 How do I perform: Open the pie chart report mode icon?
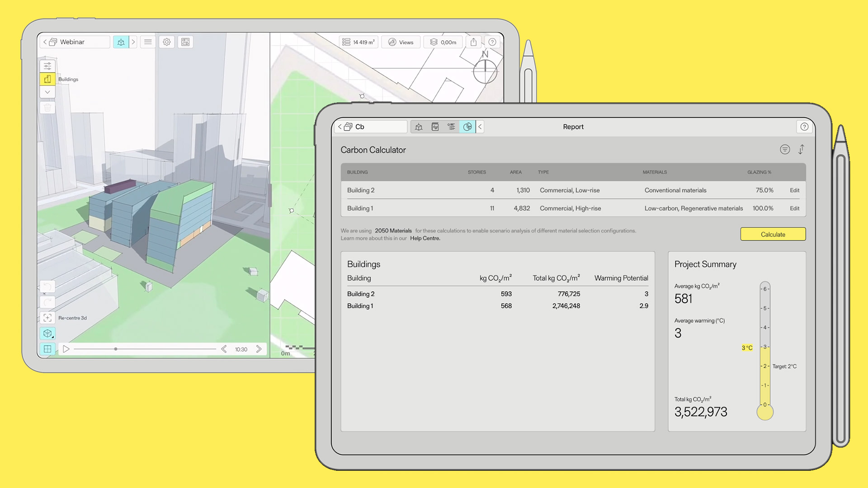point(467,127)
